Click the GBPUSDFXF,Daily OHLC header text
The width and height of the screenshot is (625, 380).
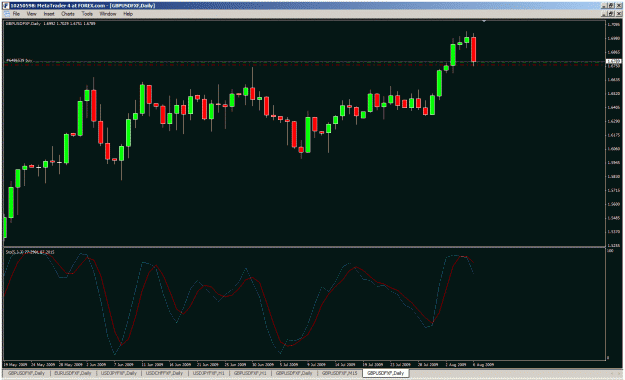pos(50,24)
